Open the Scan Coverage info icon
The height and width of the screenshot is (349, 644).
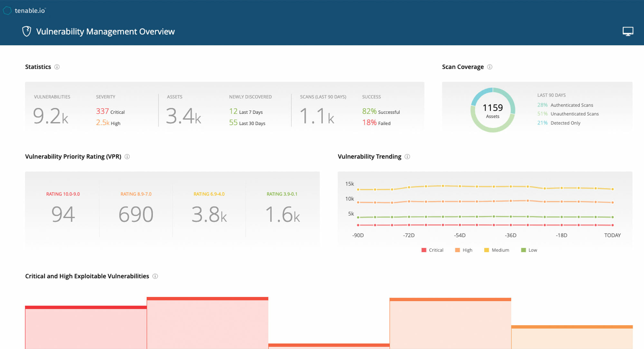(490, 67)
